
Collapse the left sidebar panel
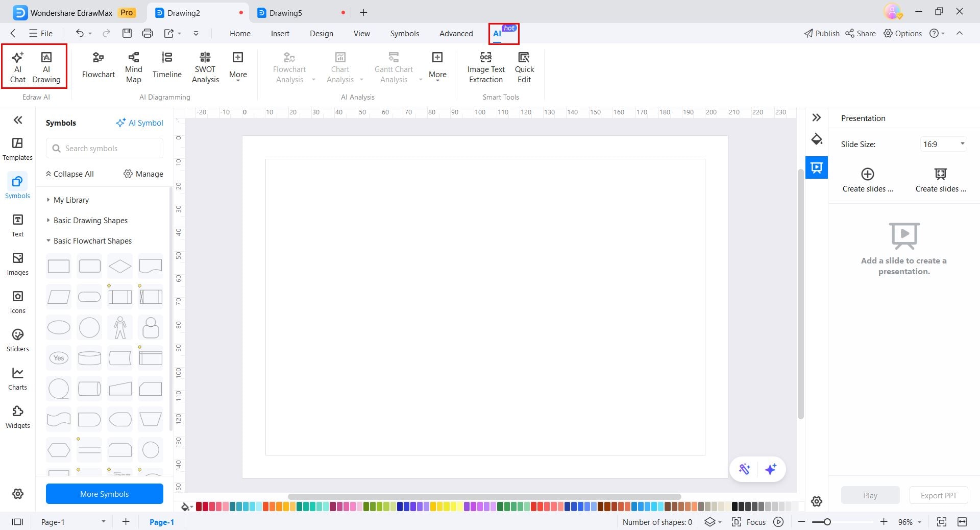pos(18,120)
